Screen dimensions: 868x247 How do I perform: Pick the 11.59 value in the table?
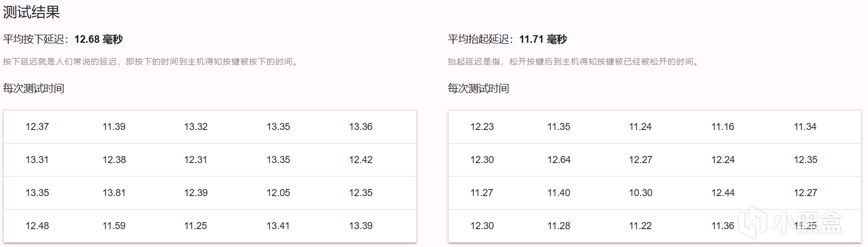[x=114, y=226]
